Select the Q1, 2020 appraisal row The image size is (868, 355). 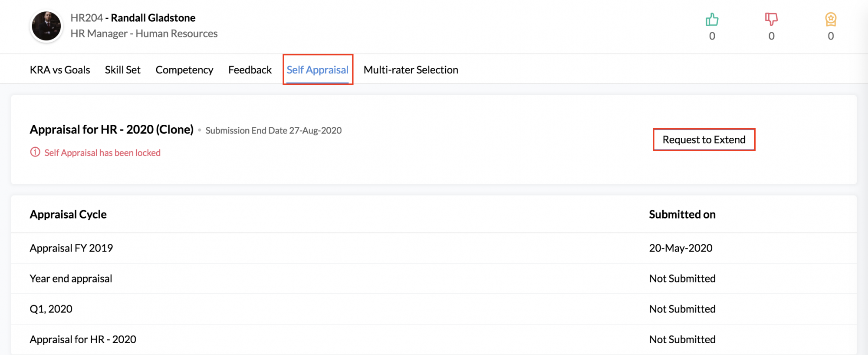tap(51, 309)
